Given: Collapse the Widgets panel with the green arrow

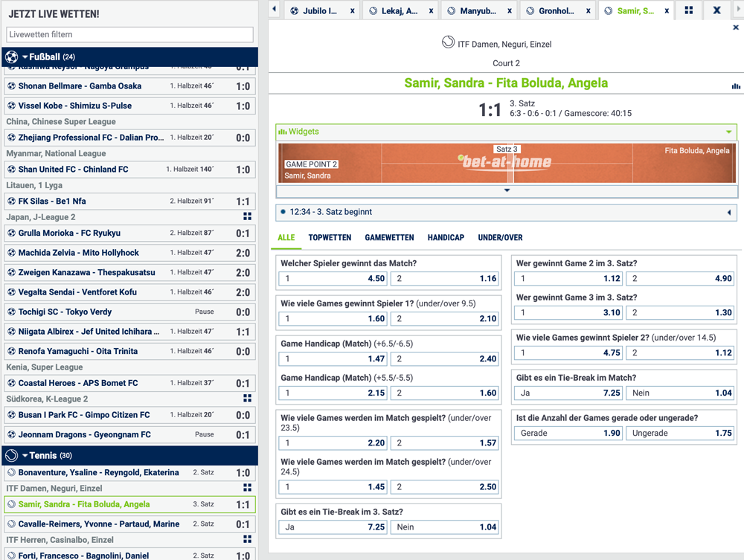Looking at the screenshot, I should (728, 132).
